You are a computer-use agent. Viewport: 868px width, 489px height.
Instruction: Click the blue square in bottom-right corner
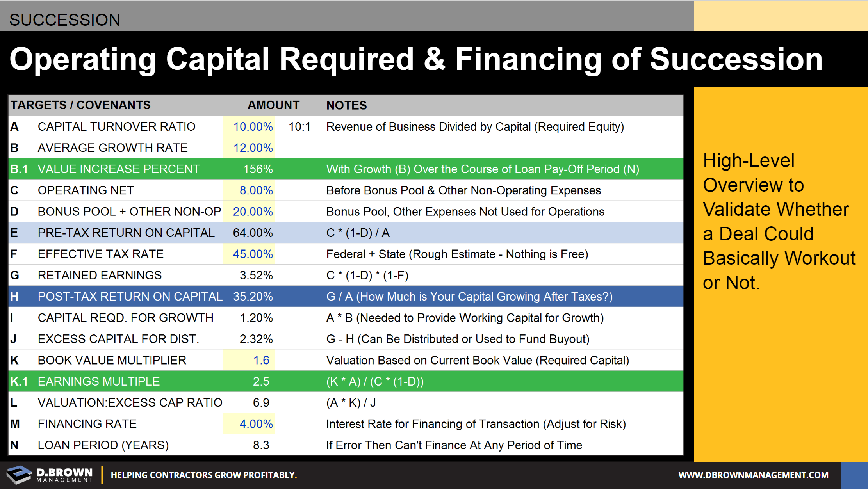tap(854, 475)
